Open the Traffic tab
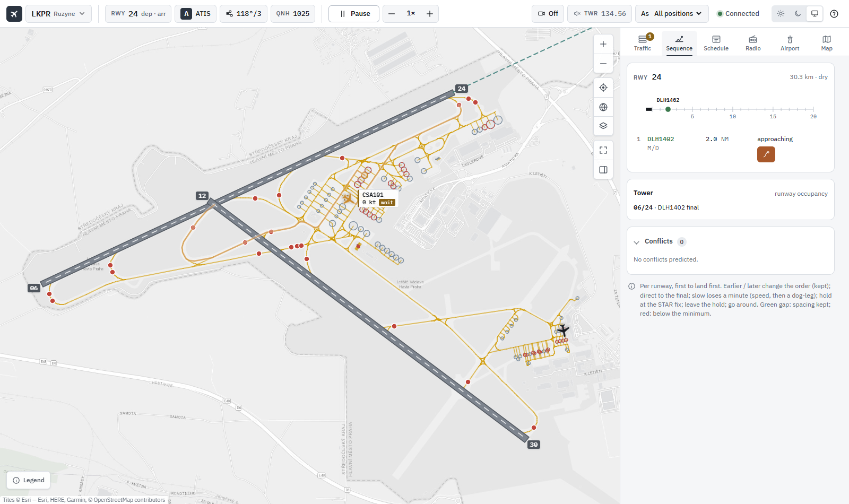849x504 pixels. [x=642, y=43]
